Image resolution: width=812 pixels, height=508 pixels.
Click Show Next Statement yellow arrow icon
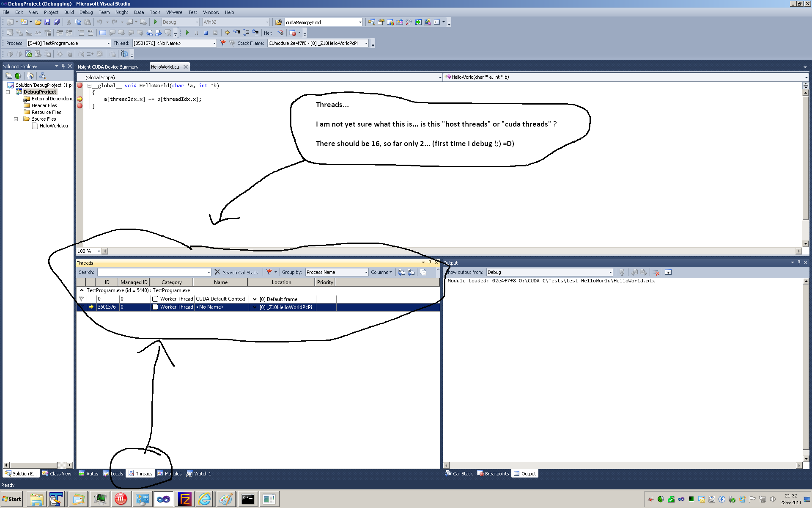click(x=227, y=33)
